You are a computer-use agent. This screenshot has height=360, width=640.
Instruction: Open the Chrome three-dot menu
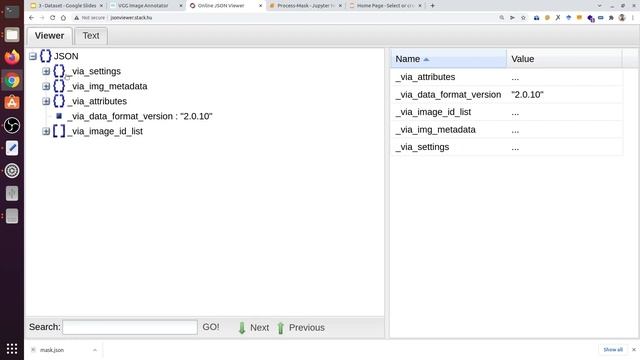click(x=633, y=18)
